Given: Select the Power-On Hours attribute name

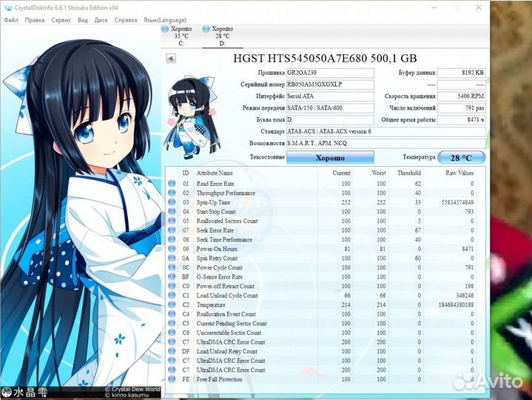Looking at the screenshot, I should (217, 249).
